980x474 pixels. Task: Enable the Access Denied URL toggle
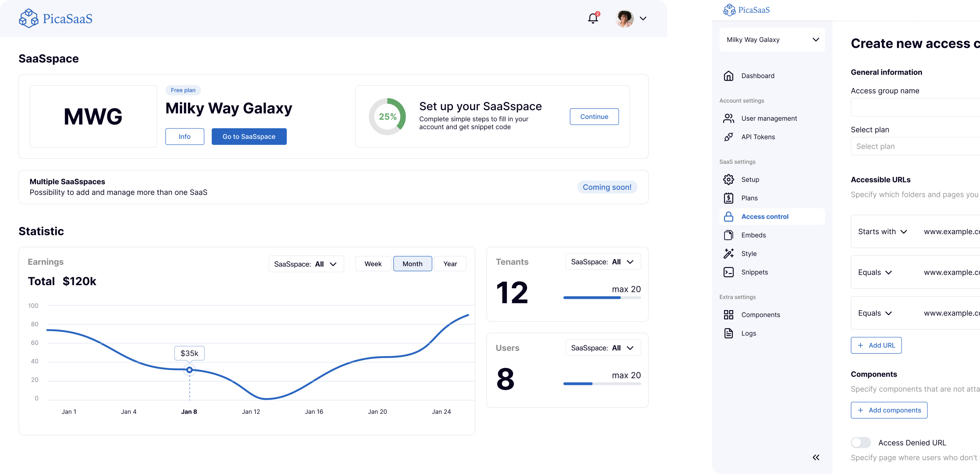tap(861, 442)
